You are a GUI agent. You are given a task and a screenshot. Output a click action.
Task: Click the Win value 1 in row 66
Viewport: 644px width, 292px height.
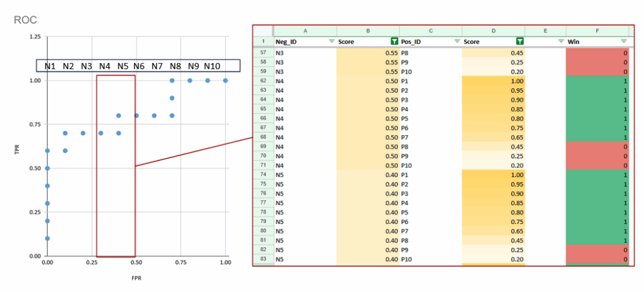[597, 118]
